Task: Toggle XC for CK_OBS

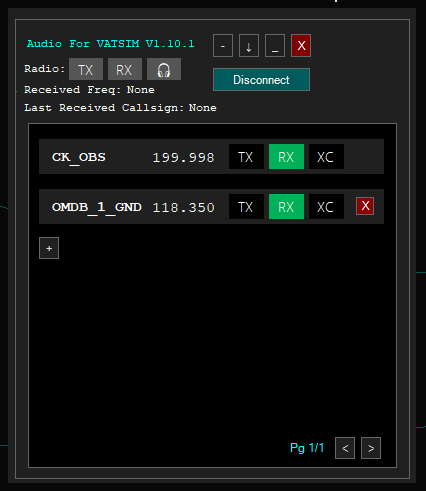Action: coord(326,157)
